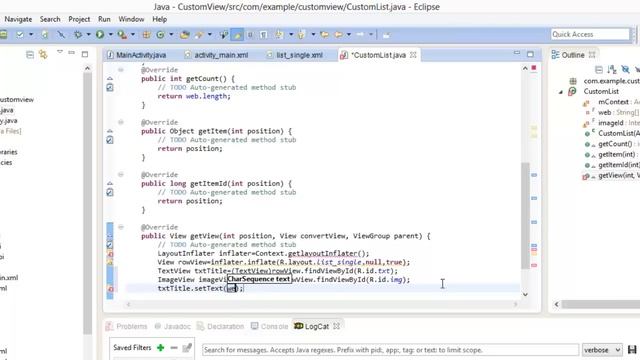Screen dimensions: 640x360
Task: Click override indicator next to getCount method
Action: coord(110,78)
